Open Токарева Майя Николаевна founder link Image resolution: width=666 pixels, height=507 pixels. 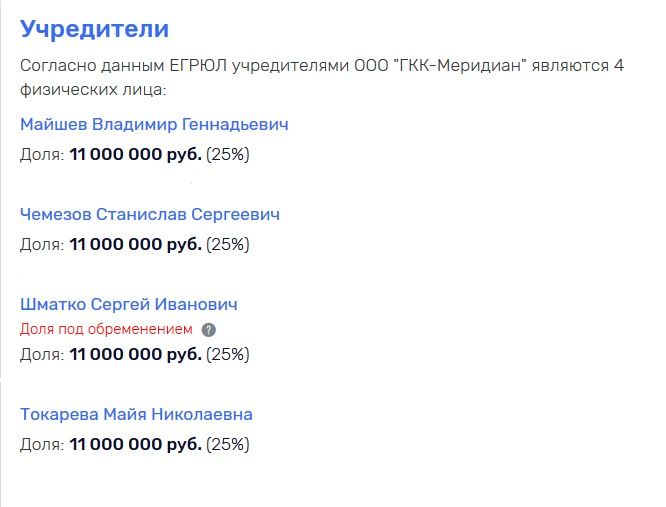[x=136, y=414]
